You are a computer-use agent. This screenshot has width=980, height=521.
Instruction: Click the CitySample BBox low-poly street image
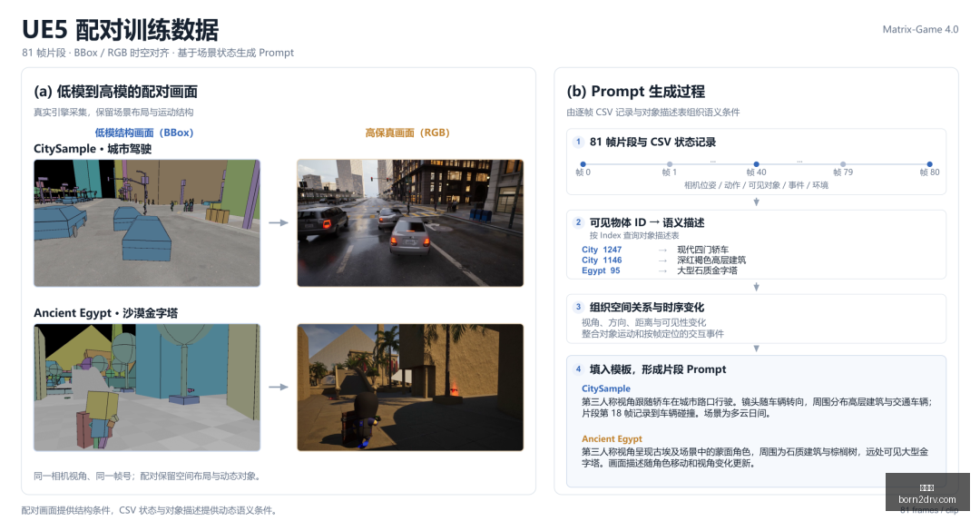click(147, 223)
